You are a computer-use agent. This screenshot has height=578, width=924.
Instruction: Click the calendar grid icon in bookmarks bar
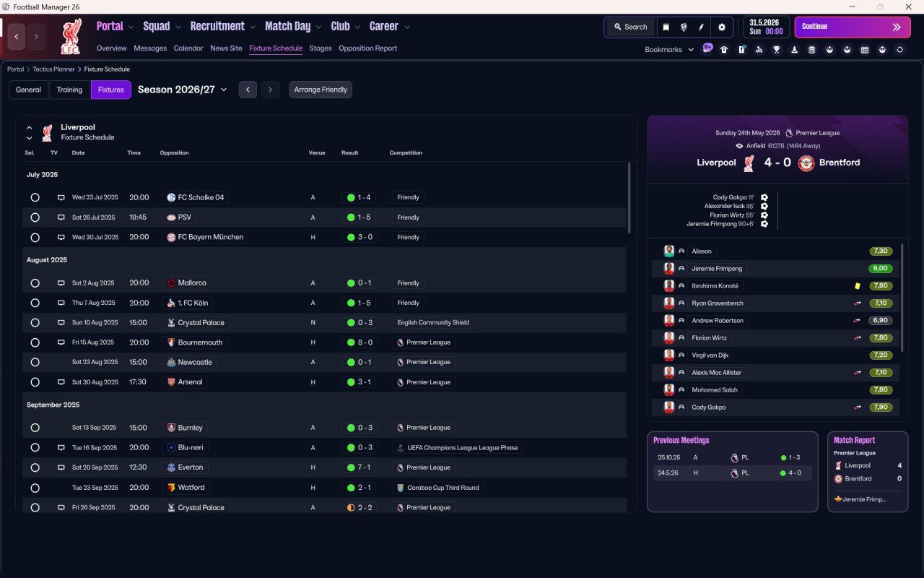pyautogui.click(x=865, y=50)
